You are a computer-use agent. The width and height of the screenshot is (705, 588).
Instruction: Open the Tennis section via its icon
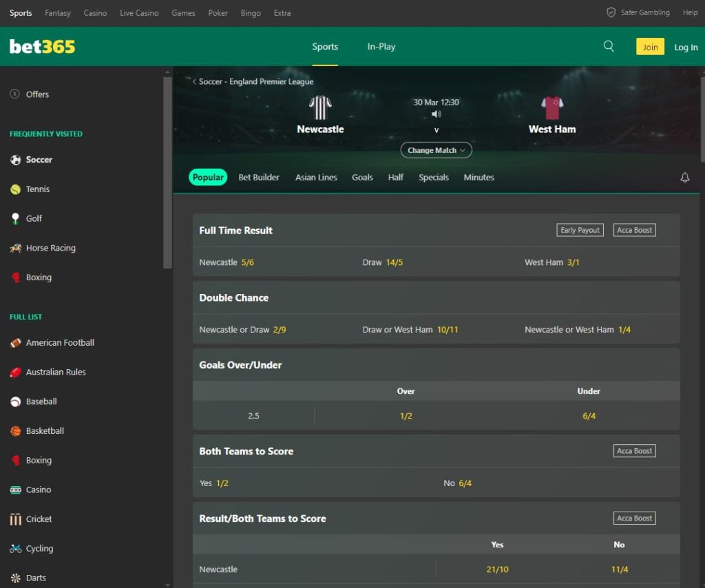16,189
